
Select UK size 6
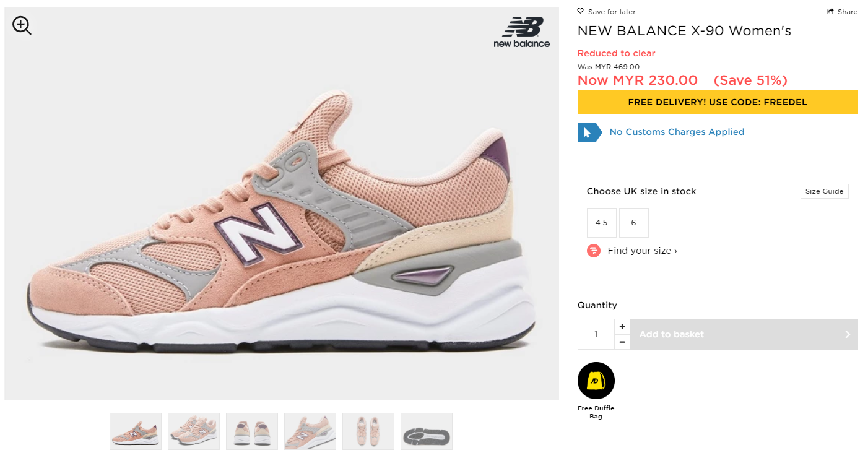(x=633, y=223)
